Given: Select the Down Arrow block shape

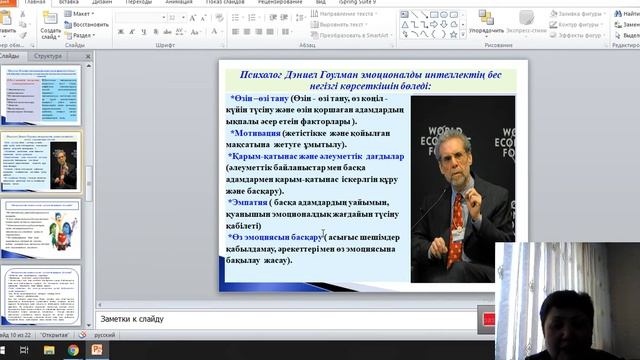Looking at the screenshot, I should 444,25.
